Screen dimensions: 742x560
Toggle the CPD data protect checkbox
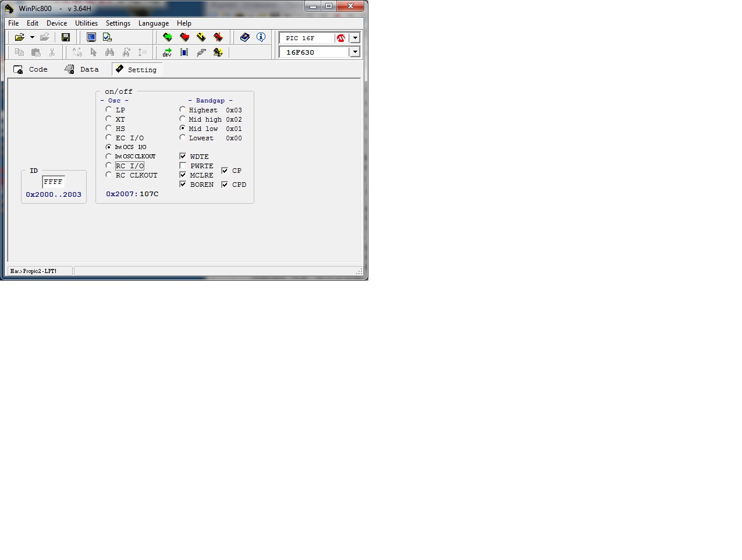[225, 184]
